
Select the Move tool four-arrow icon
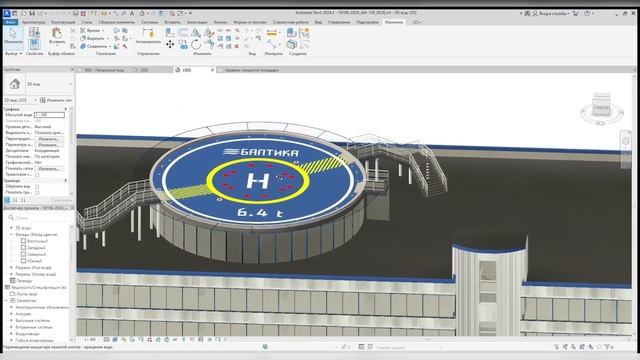point(170,44)
